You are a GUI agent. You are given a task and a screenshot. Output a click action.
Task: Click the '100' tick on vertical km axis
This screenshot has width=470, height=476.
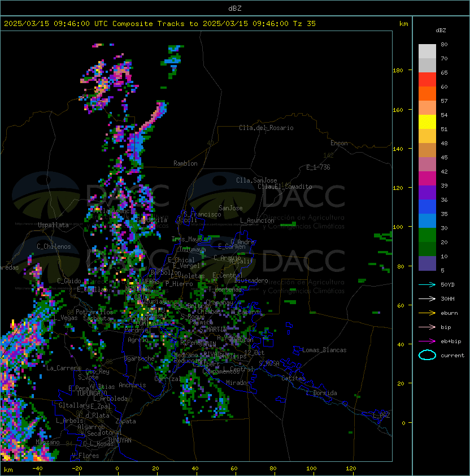tap(398, 227)
